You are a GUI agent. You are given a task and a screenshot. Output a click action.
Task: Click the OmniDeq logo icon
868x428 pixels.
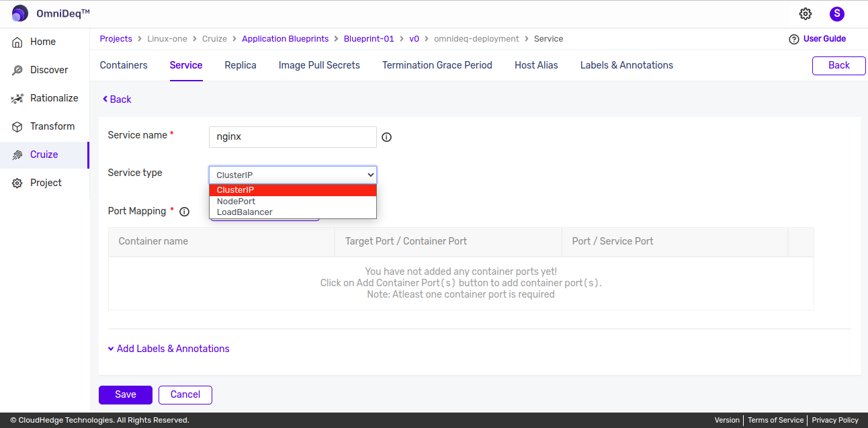tap(20, 13)
